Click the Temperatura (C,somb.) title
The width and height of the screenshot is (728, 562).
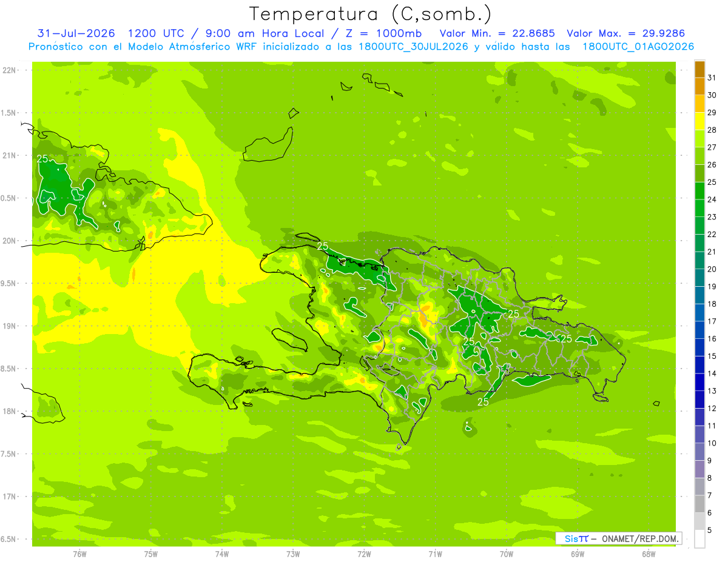(370, 14)
